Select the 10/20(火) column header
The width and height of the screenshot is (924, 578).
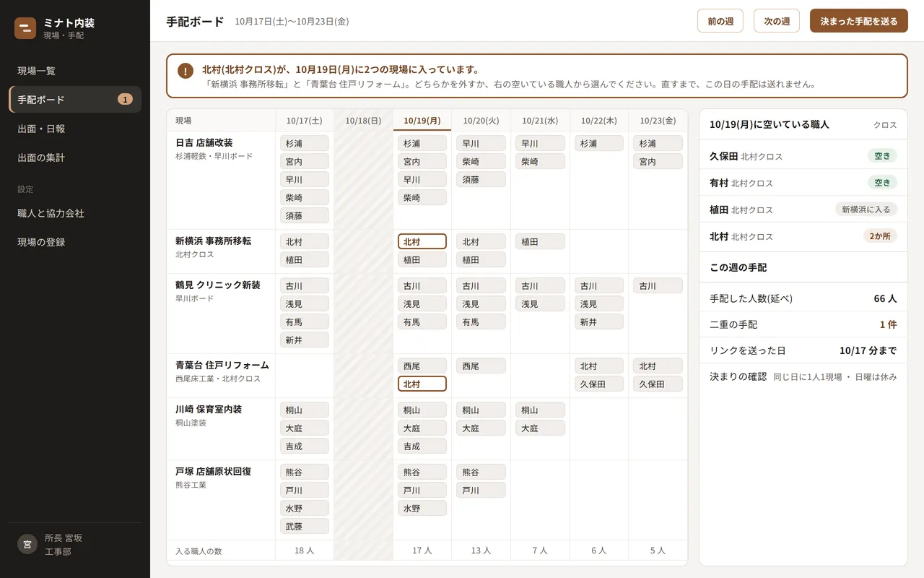481,121
